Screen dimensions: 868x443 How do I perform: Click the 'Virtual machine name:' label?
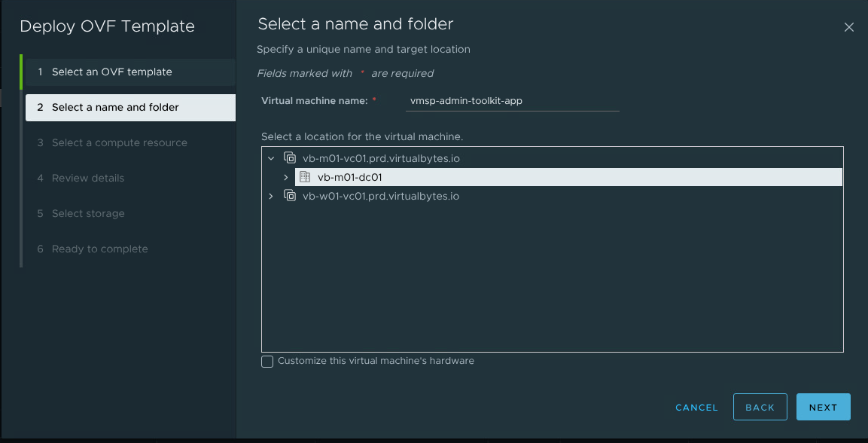click(314, 101)
